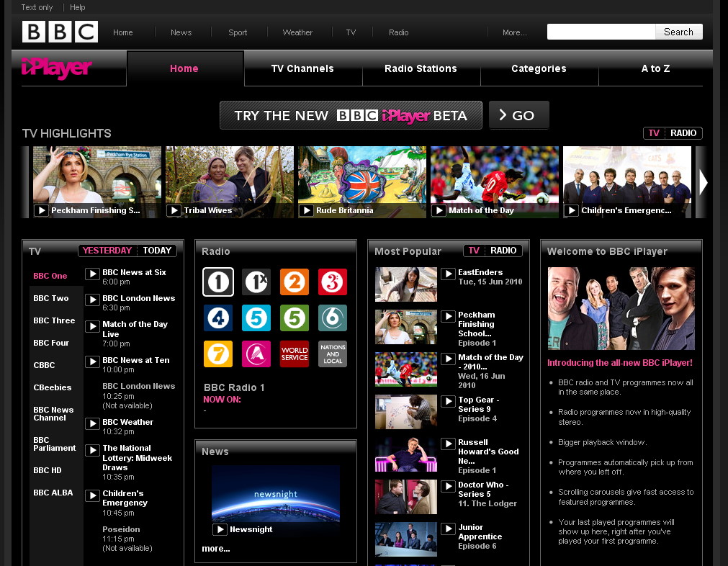This screenshot has height=566, width=728.
Task: Select BBC Three in the channel list
Action: click(x=54, y=320)
